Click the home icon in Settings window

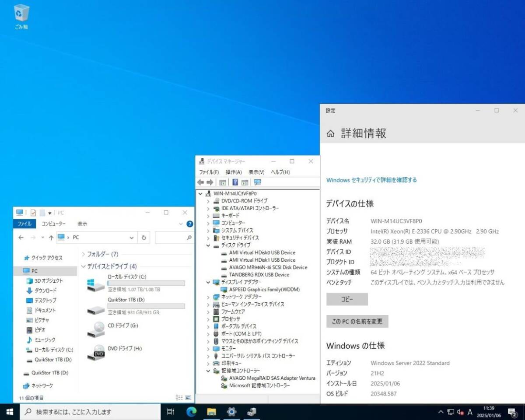331,133
